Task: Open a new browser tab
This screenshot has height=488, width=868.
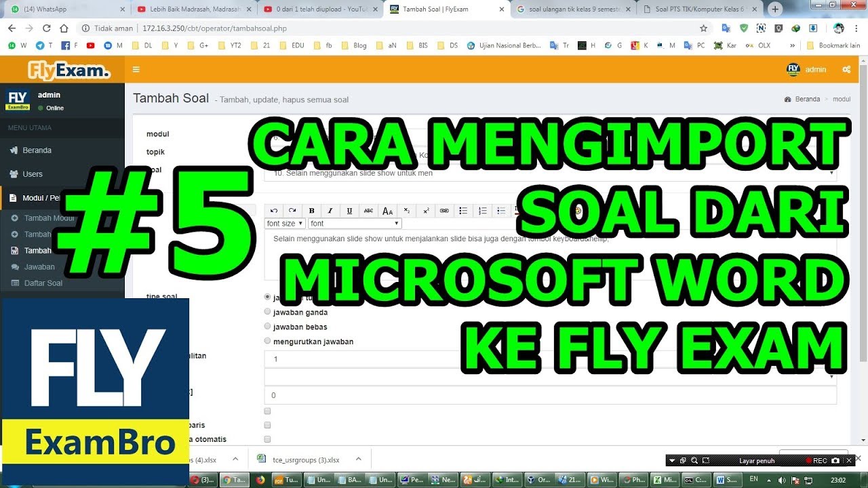Action: pos(775,9)
